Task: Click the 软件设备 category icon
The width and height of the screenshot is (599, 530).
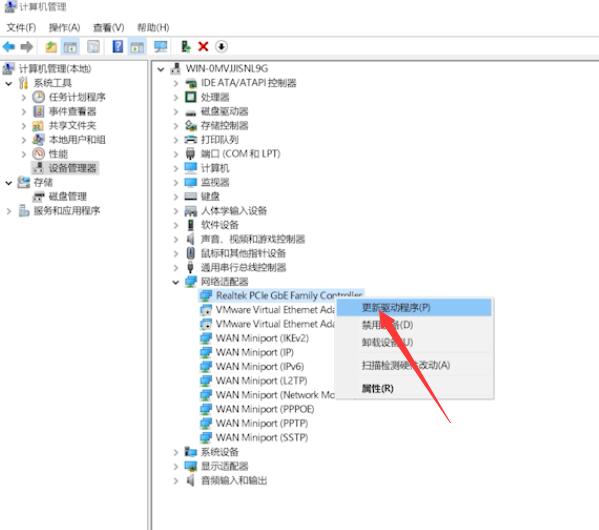Action: click(x=190, y=225)
